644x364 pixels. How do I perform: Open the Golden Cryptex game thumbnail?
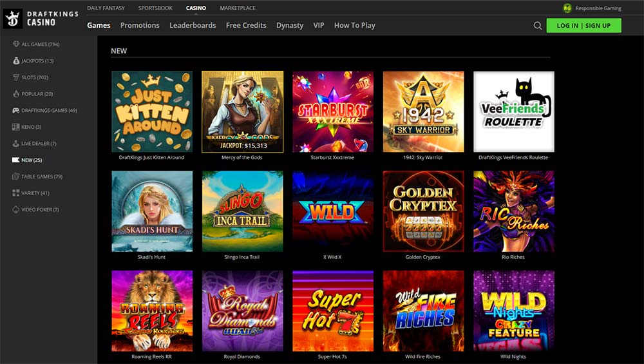pos(424,211)
